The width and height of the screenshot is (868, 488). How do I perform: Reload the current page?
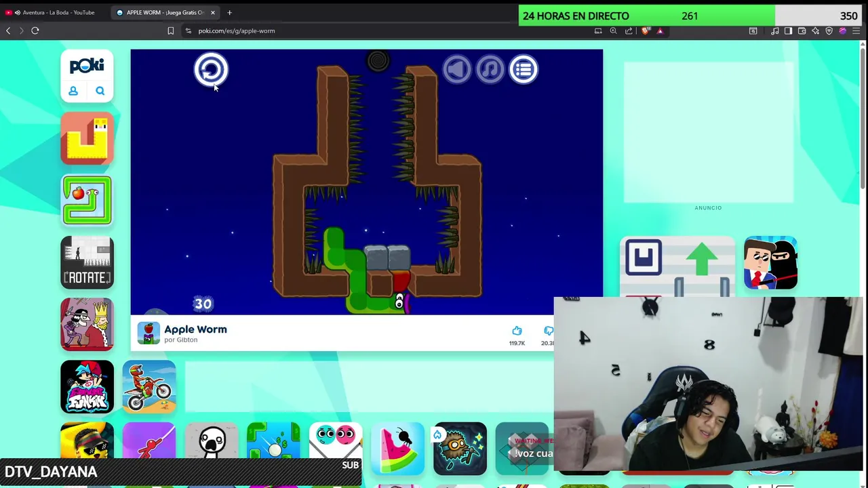click(x=35, y=30)
